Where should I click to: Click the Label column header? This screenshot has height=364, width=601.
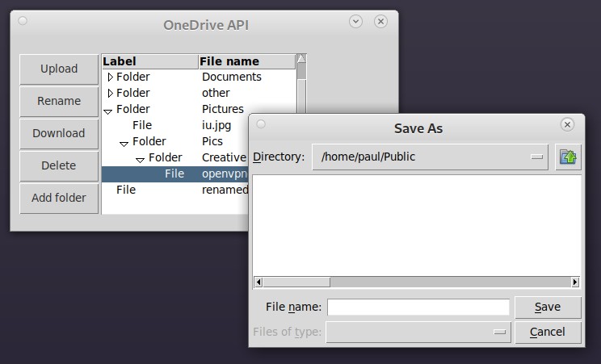tap(150, 61)
